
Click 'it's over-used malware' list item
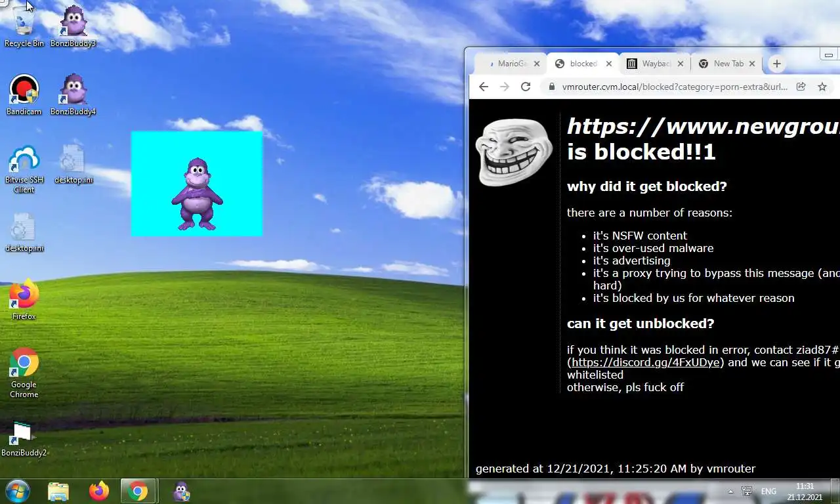pyautogui.click(x=653, y=248)
